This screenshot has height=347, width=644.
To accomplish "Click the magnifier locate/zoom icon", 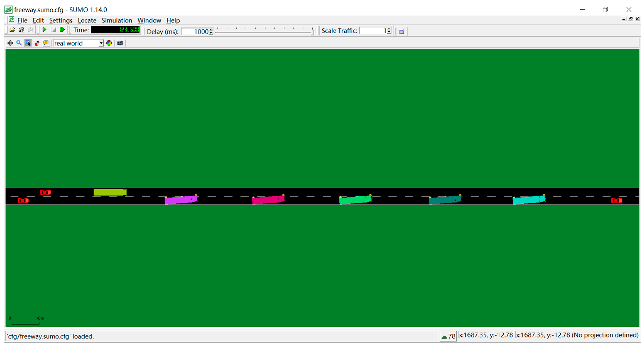I will [x=19, y=43].
